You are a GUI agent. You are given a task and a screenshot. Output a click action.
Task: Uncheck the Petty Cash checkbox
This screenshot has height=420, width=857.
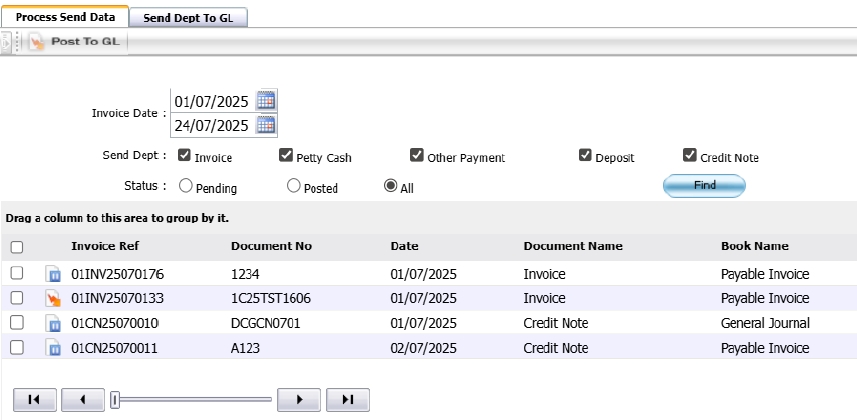point(286,156)
